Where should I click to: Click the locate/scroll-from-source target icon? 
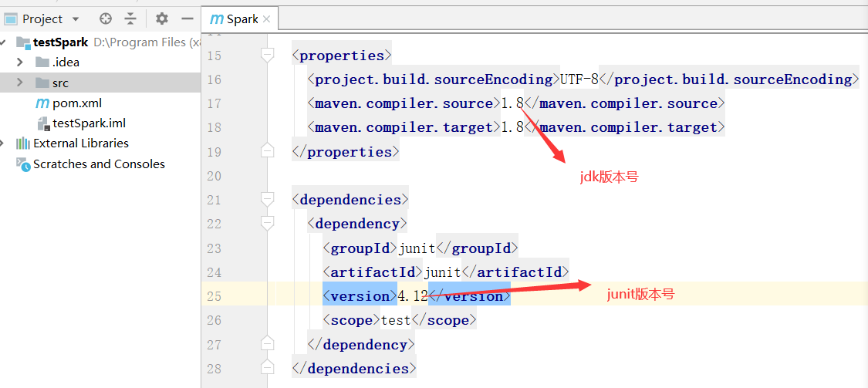tap(105, 19)
